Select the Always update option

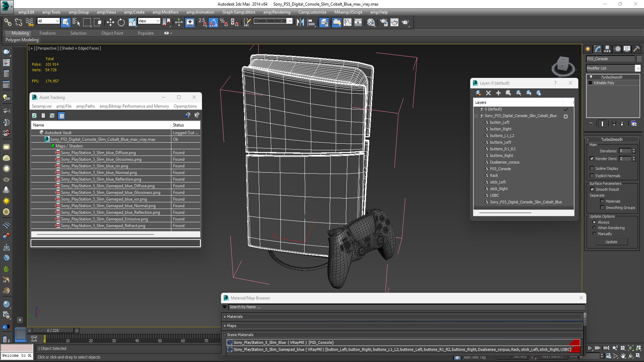594,222
